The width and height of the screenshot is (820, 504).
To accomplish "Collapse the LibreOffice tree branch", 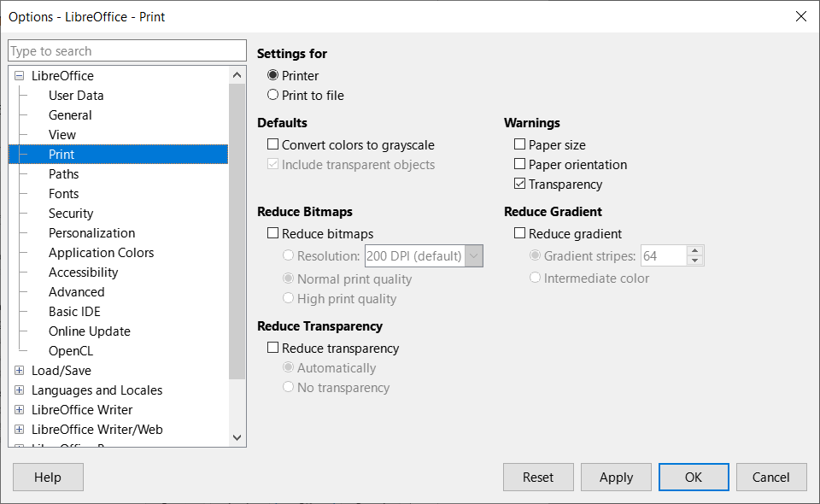I will (19, 75).
